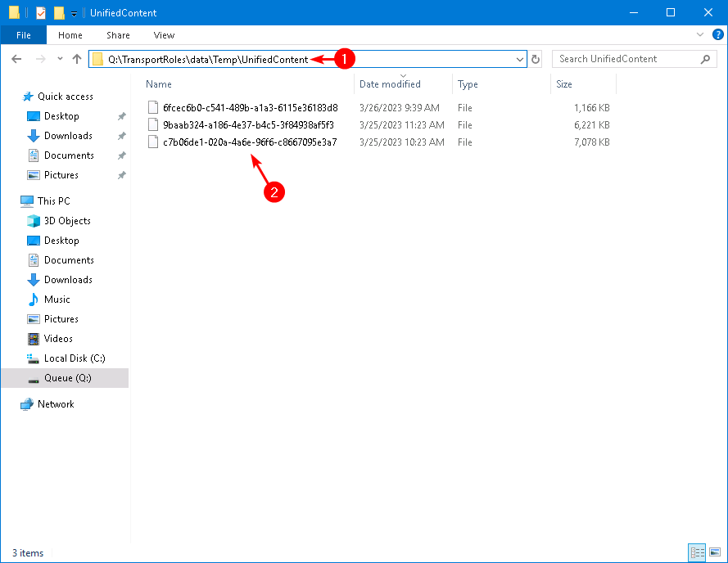Screen dimensions: 728x563
Task: Sort files by Name column
Action: 159,84
